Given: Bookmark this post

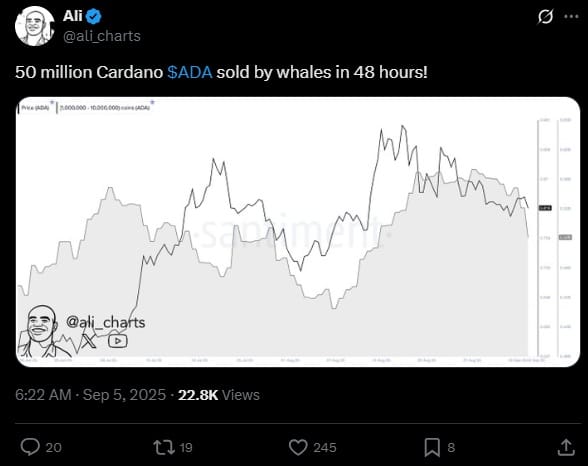Looking at the screenshot, I should 432,447.
